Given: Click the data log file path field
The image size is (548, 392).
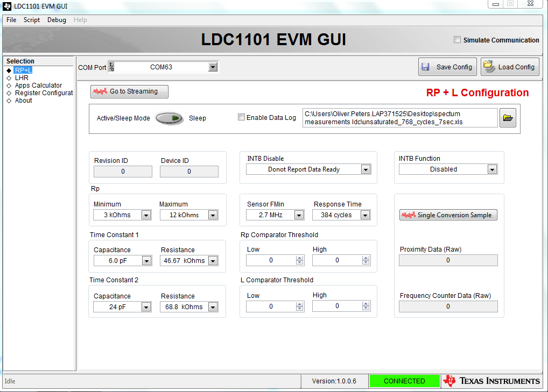Looking at the screenshot, I should [x=400, y=118].
